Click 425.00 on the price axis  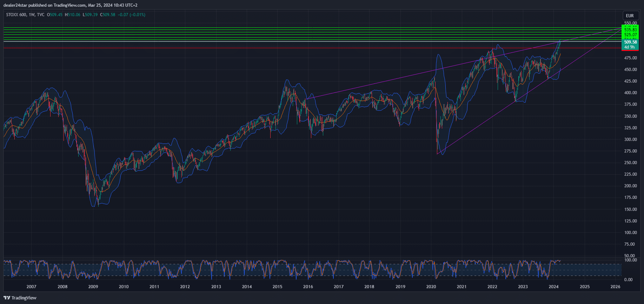click(631, 81)
